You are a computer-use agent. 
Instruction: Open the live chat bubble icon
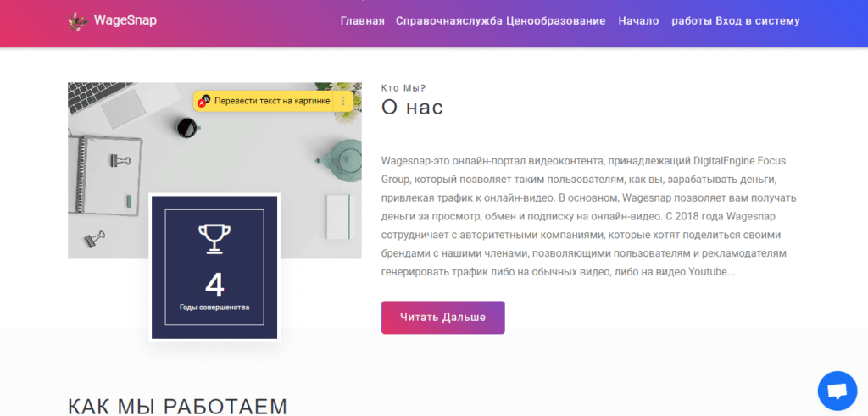coord(837,391)
